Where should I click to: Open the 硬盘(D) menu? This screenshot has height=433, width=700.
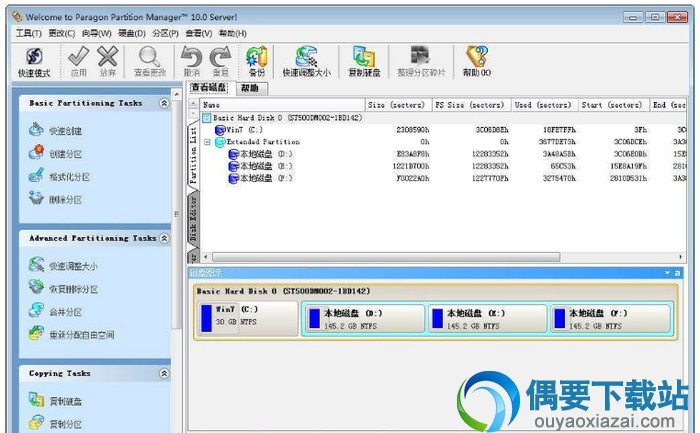(x=132, y=33)
